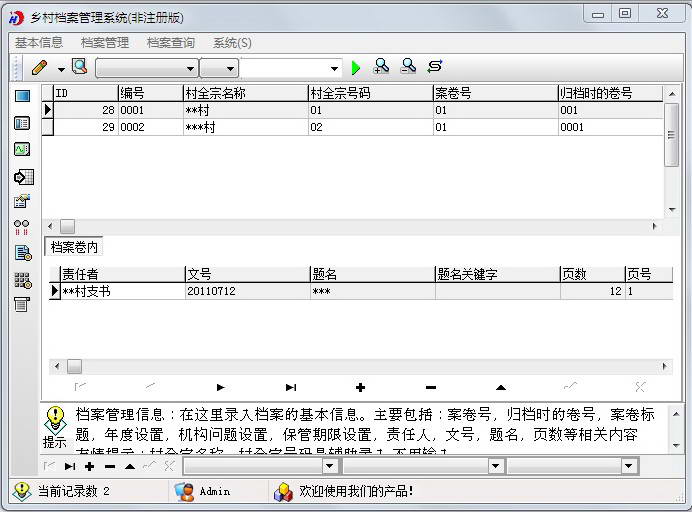
Task: Click the top grid scroll down arrow
Action: [672, 209]
